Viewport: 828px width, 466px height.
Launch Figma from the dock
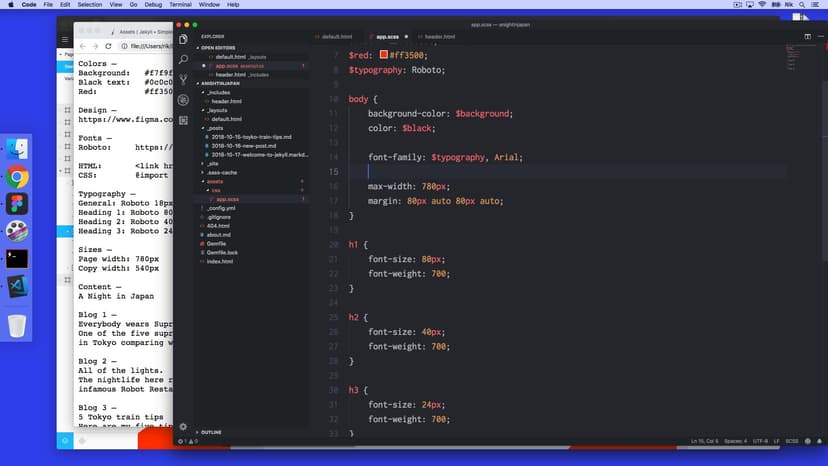click(x=17, y=204)
